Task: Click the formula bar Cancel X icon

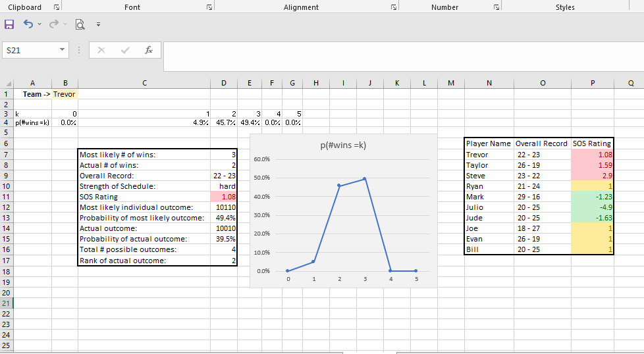Action: pos(101,50)
